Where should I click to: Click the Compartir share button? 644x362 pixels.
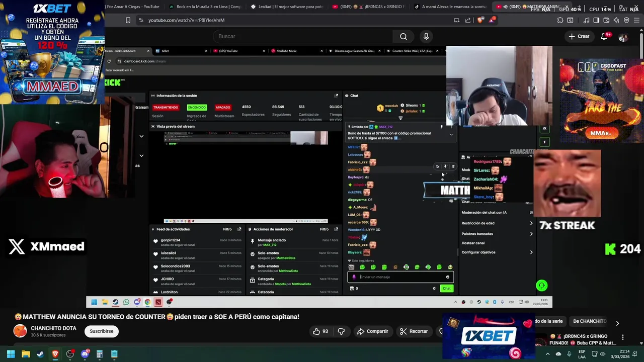tap(372, 331)
